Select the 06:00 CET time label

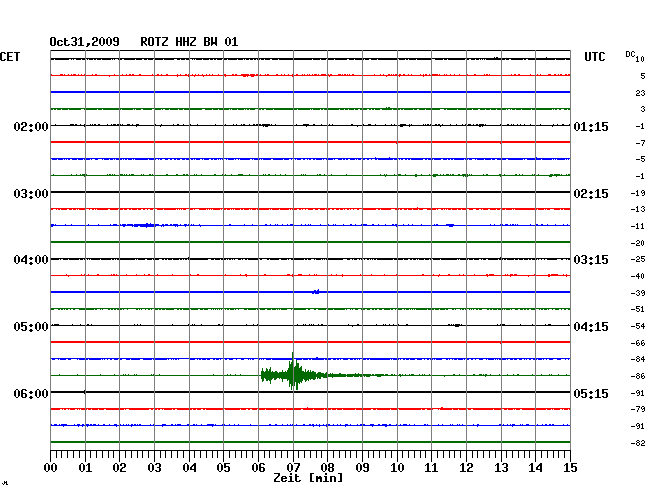pos(31,393)
